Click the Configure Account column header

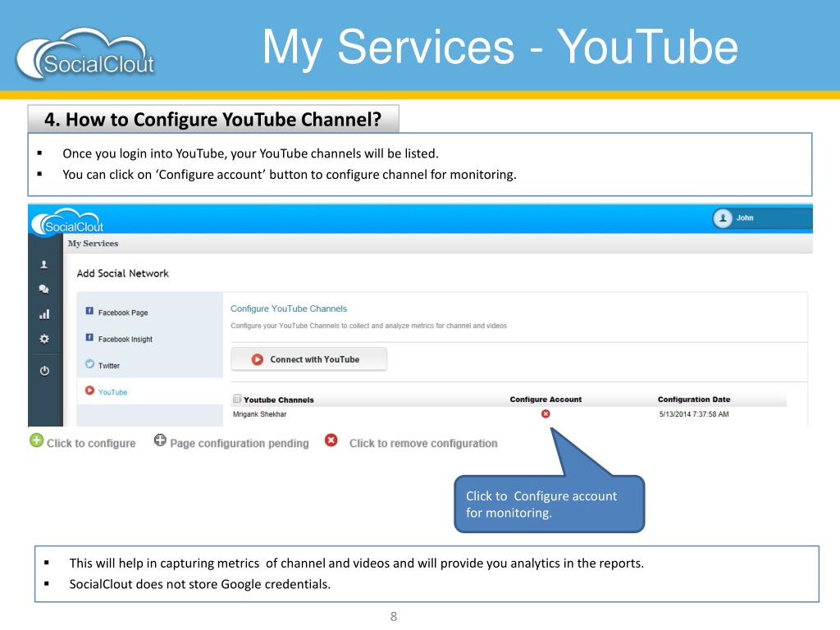pyautogui.click(x=546, y=399)
